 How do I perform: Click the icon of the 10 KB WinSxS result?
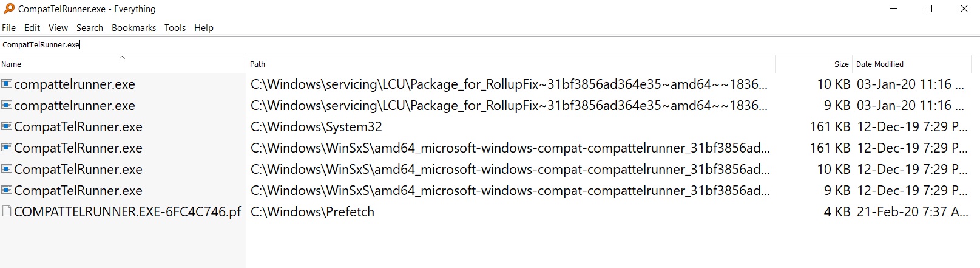[x=7, y=169]
